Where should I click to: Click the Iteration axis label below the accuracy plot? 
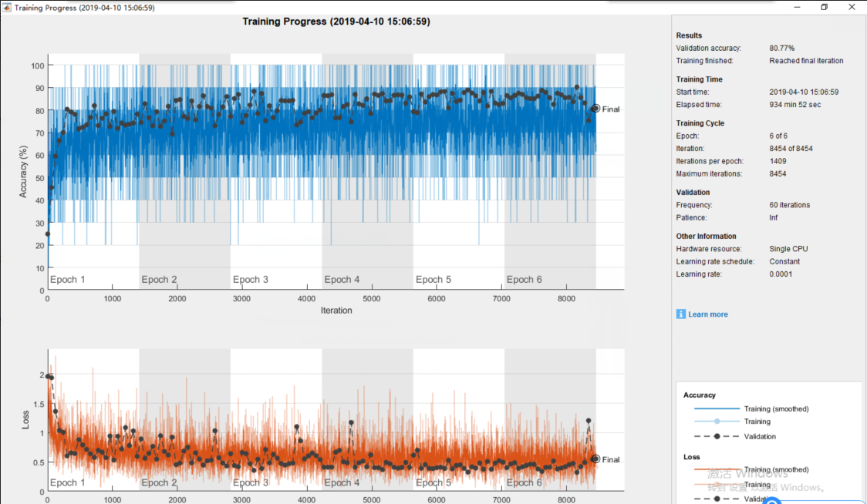coord(335,310)
